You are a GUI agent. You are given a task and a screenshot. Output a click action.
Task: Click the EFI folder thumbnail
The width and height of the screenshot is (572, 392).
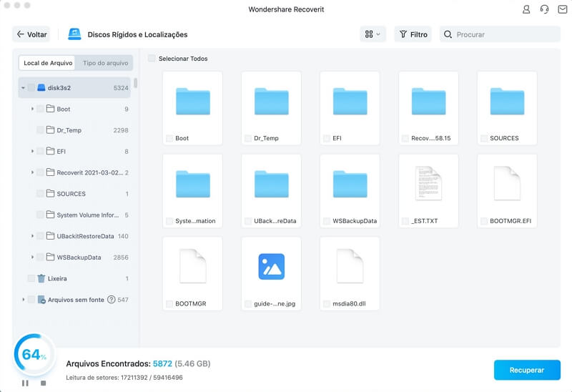pos(350,102)
